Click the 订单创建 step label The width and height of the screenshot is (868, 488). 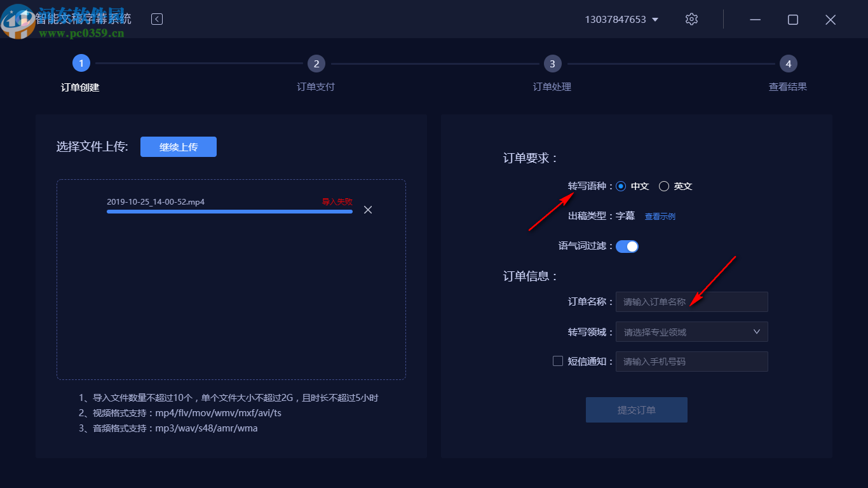click(x=80, y=87)
